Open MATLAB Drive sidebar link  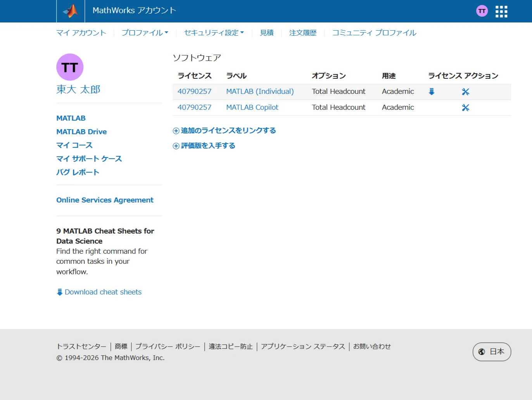(x=81, y=132)
